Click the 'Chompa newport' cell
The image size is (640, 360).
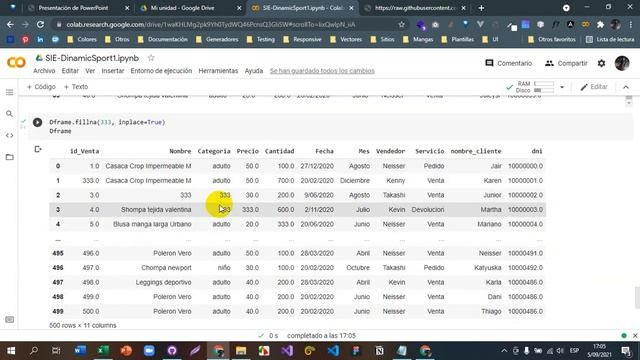pyautogui.click(x=166, y=268)
